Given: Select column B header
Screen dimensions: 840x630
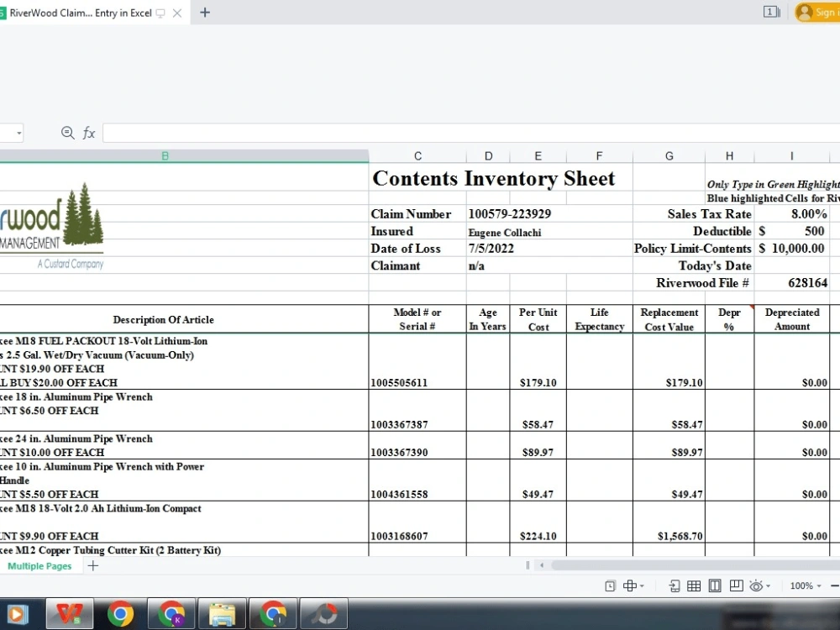Looking at the screenshot, I should [165, 156].
